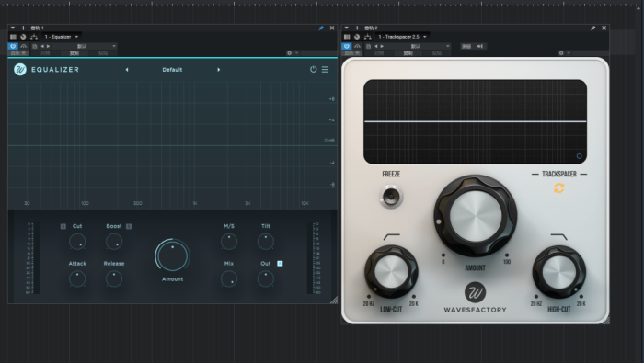Screen dimensions: 644x363
Task: Open the gear settings icon in Equalizer window
Action: point(289,53)
